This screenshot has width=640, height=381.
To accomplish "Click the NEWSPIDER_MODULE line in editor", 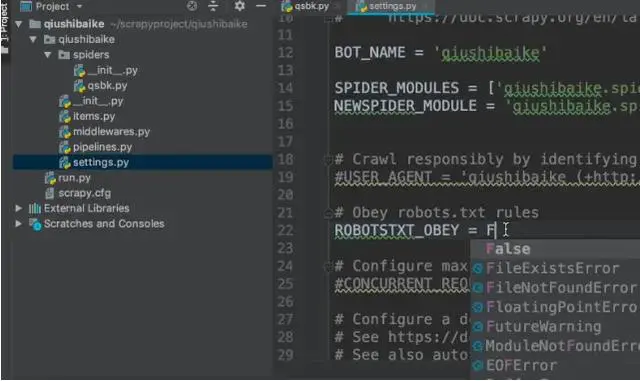I will [487, 106].
